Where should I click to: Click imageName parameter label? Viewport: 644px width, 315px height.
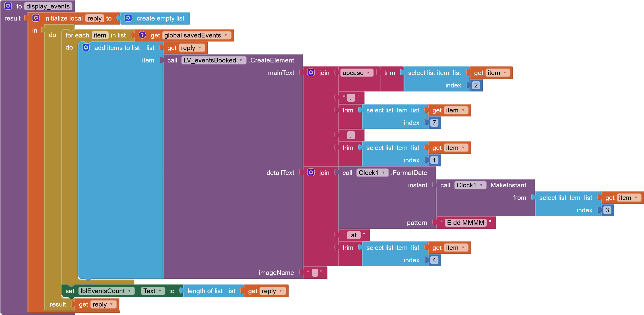pyautogui.click(x=276, y=272)
